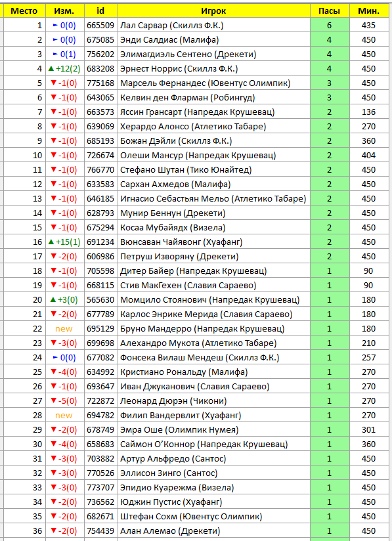Click the blue arrow in row 24

55,357
